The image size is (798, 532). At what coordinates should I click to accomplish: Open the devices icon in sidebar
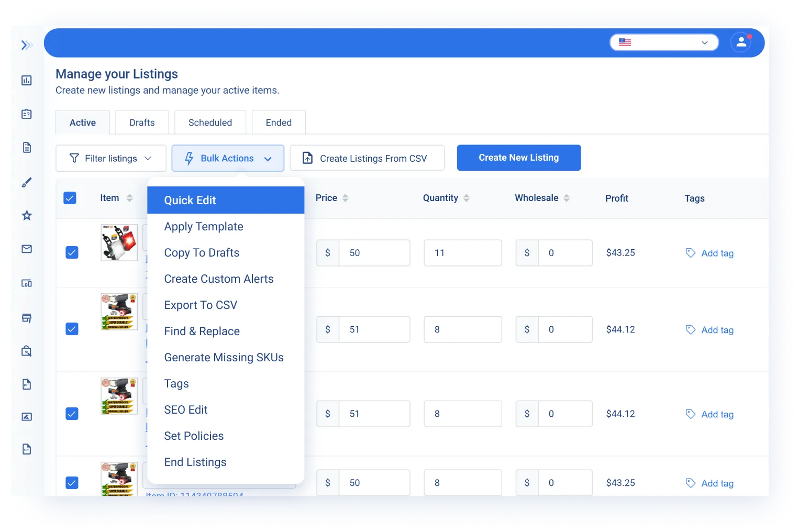[x=27, y=283]
